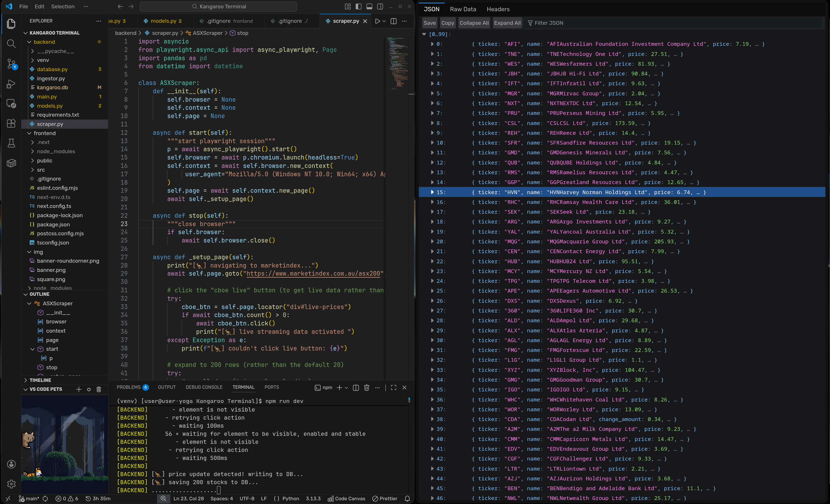830x504 pixels.
Task: Open the Search view in activity bar
Action: [11, 43]
